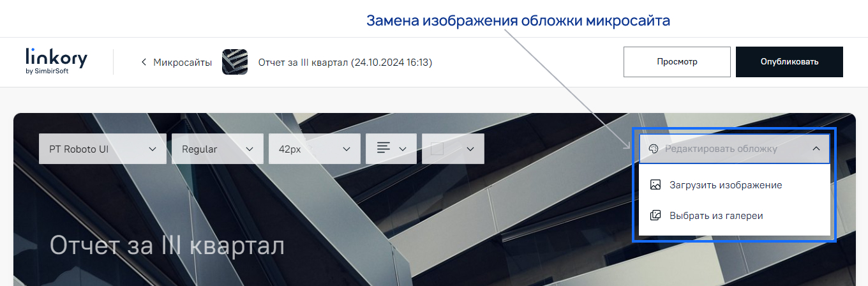Click the Linkory by SimbirSoft logo
868x286 pixels.
click(x=56, y=61)
